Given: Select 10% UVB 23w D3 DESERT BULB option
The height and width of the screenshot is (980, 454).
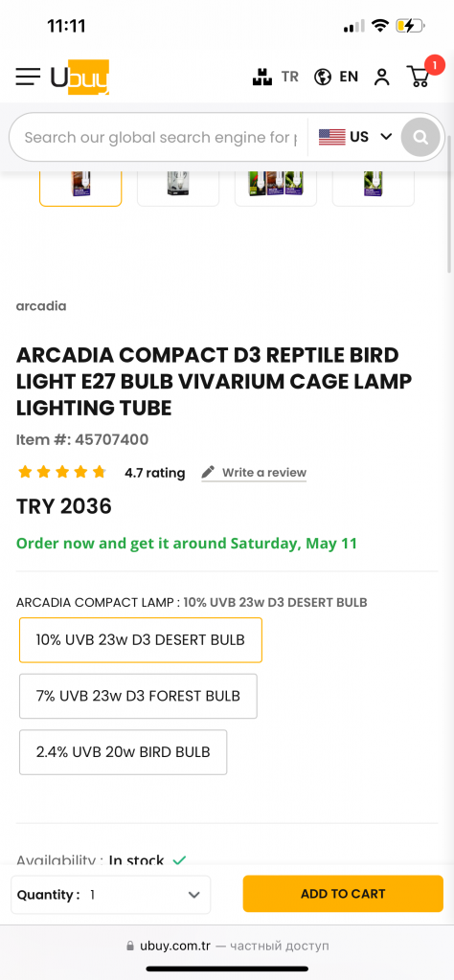Looking at the screenshot, I should [141, 640].
